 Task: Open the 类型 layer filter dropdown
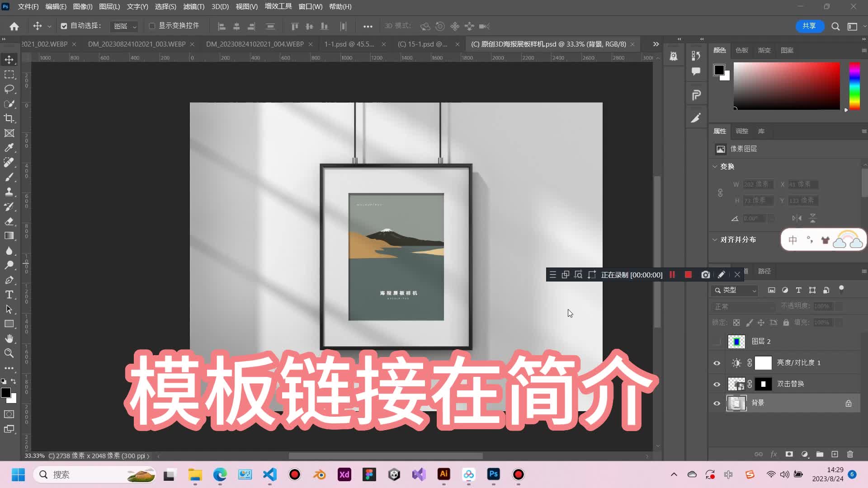point(734,290)
